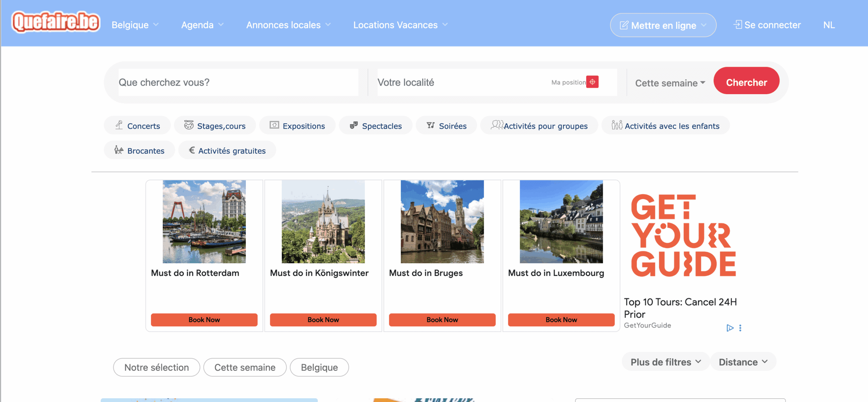Click the red Ma position locator icon

coord(592,82)
